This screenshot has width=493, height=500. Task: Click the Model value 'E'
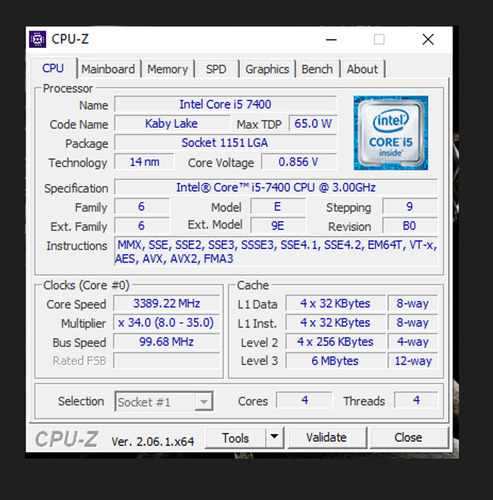point(278,207)
